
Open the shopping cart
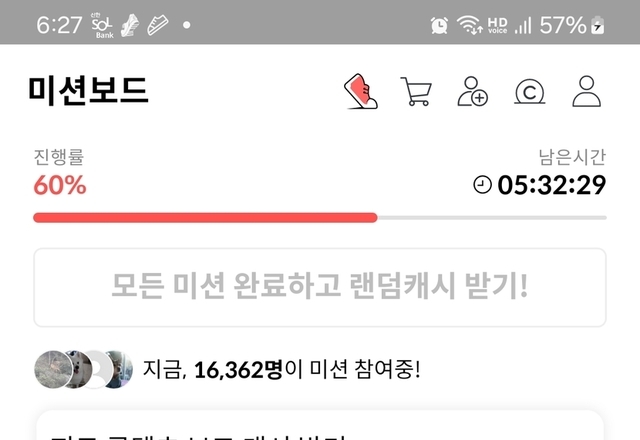[416, 91]
